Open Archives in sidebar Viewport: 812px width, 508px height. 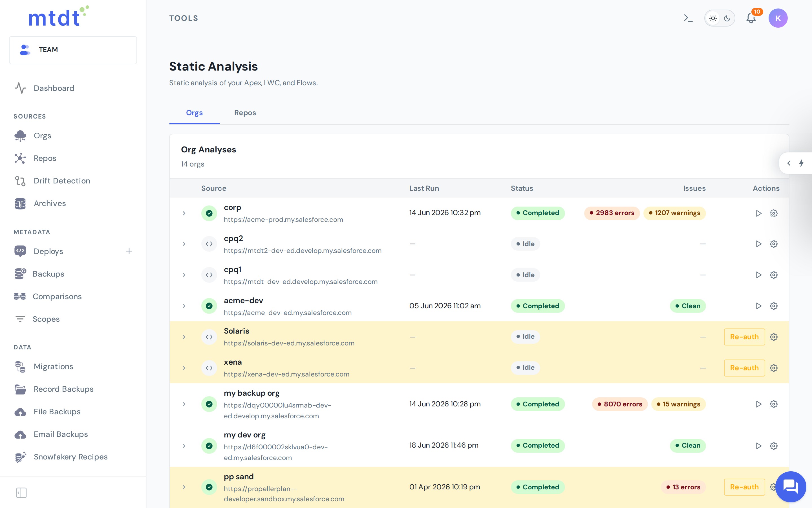tap(50, 203)
